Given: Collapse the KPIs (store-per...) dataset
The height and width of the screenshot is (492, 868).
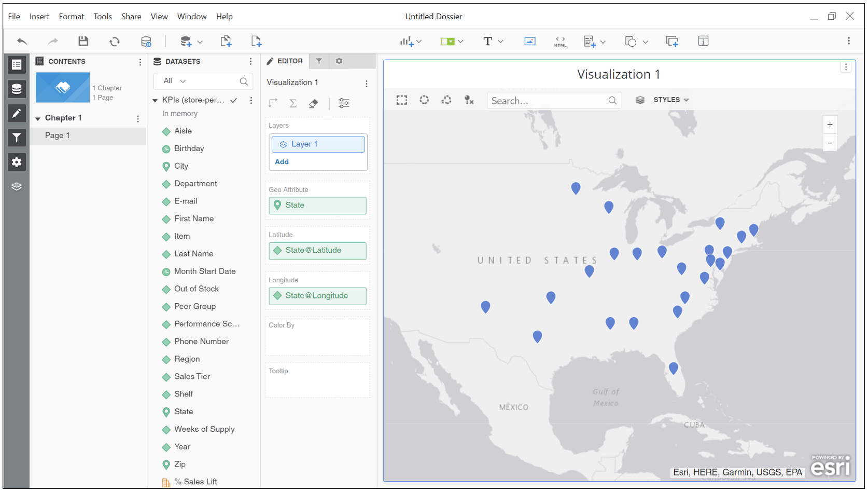Looking at the screenshot, I should (x=154, y=100).
